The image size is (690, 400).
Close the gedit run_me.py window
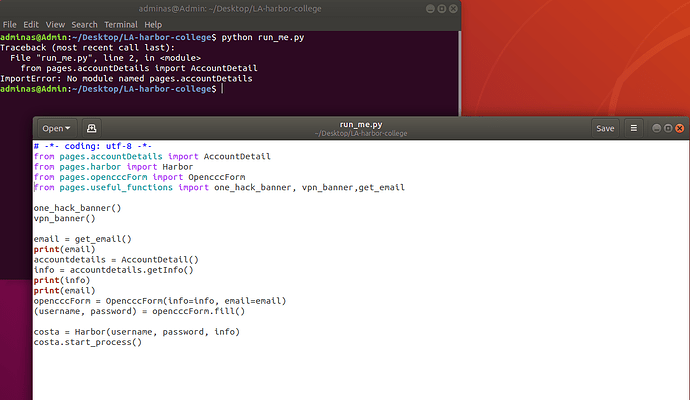coord(680,128)
